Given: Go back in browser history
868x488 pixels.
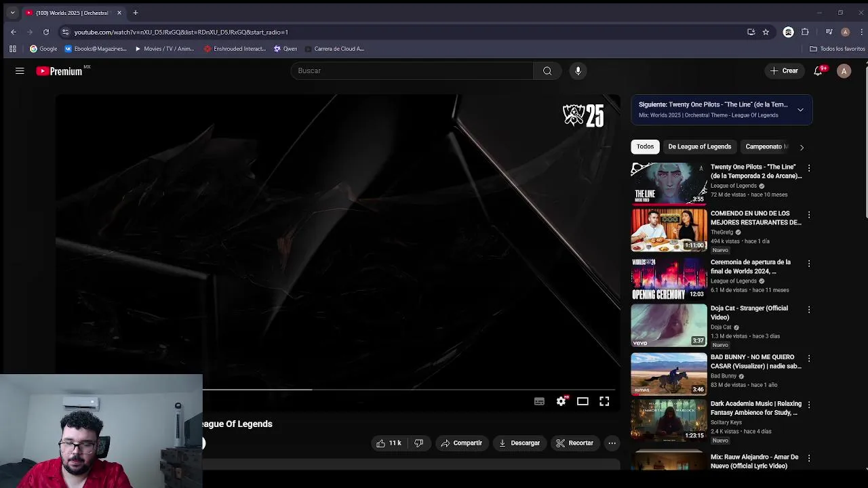Looking at the screenshot, I should (13, 32).
